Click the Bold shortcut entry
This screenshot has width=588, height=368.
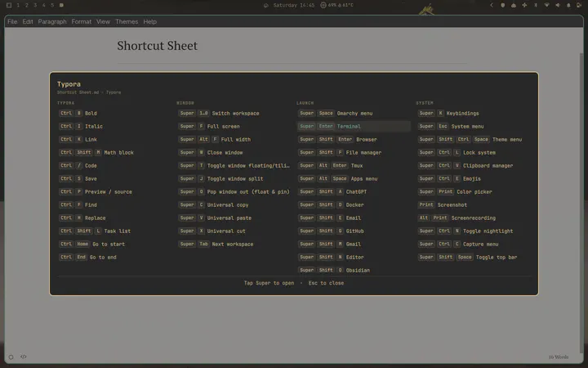pos(78,114)
